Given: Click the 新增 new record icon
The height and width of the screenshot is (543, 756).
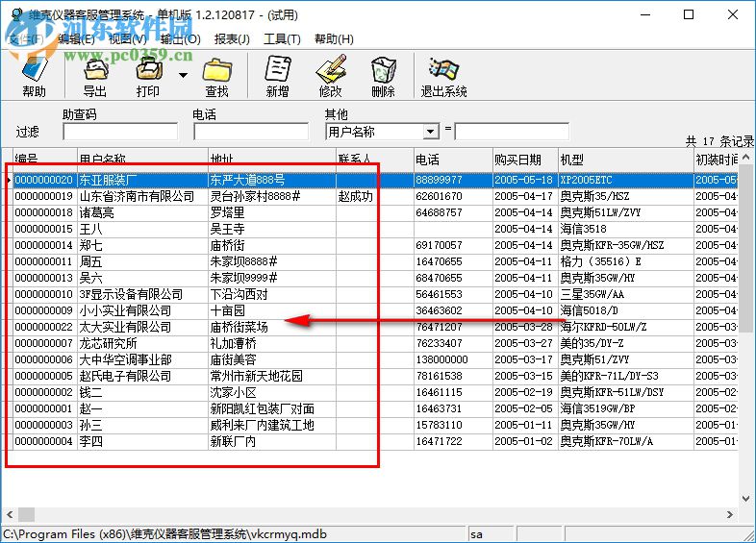Looking at the screenshot, I should click(278, 70).
